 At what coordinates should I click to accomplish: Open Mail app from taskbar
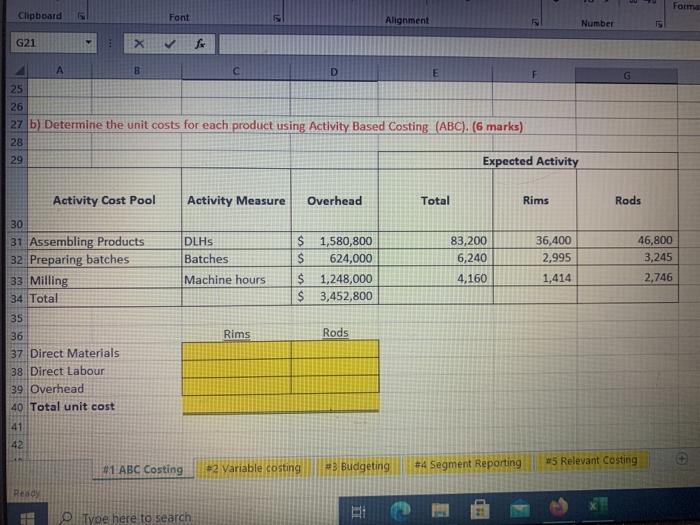[x=520, y=508]
